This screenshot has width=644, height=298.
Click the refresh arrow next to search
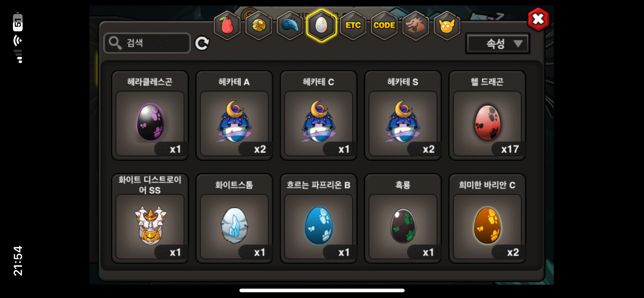tap(202, 43)
